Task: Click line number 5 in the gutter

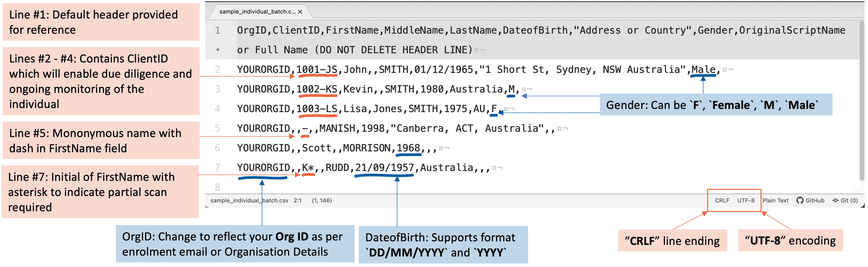Action: coord(218,128)
